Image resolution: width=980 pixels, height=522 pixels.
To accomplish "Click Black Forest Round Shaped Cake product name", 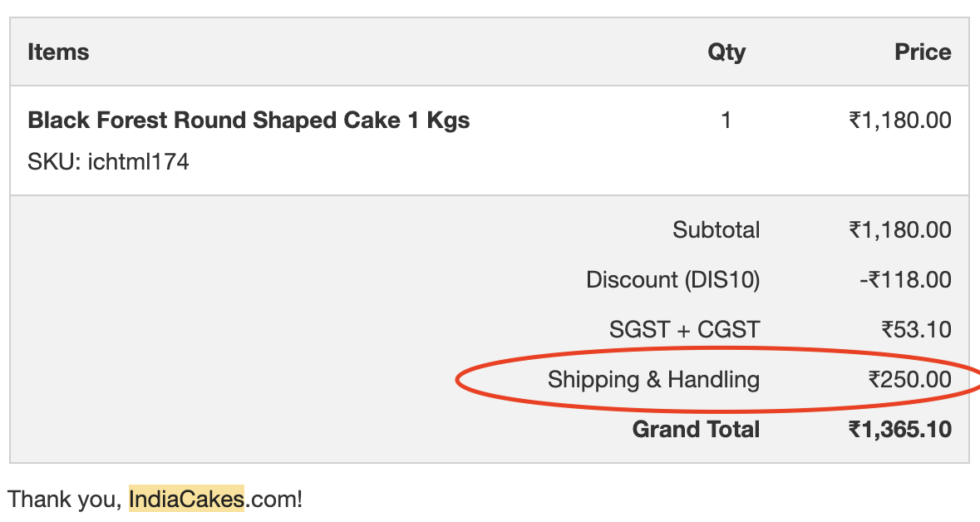I will [249, 121].
